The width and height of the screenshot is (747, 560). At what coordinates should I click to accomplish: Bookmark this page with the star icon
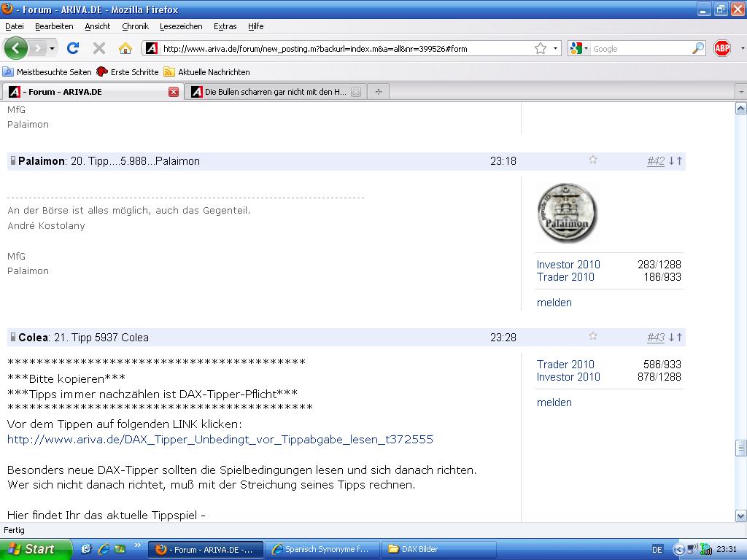point(541,48)
